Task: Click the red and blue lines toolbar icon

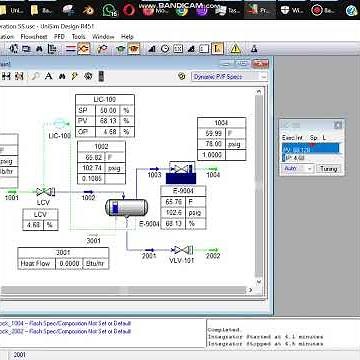Action: click(x=71, y=49)
